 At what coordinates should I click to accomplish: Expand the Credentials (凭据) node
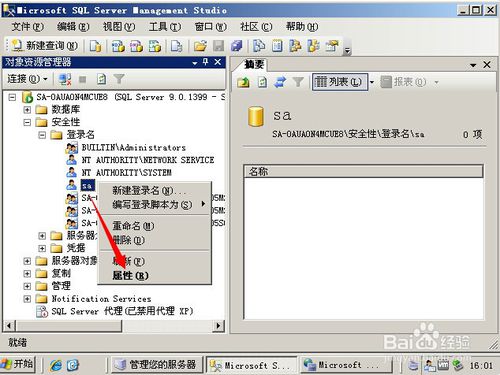pos(42,248)
